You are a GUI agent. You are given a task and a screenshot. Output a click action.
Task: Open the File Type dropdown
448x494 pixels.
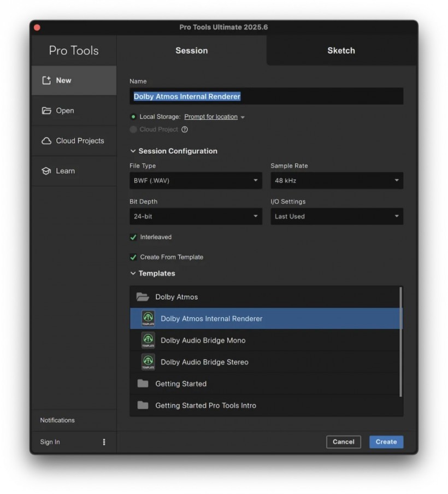[x=196, y=180]
